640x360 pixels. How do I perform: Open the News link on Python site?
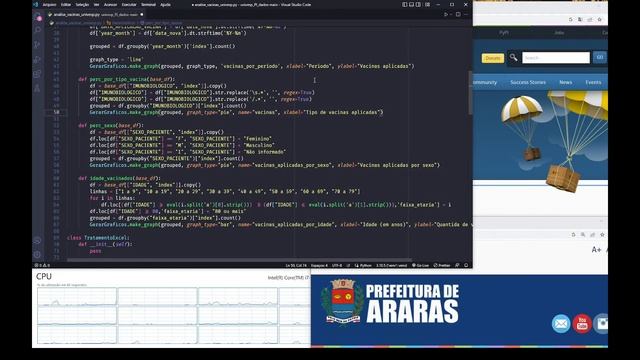(x=565, y=82)
